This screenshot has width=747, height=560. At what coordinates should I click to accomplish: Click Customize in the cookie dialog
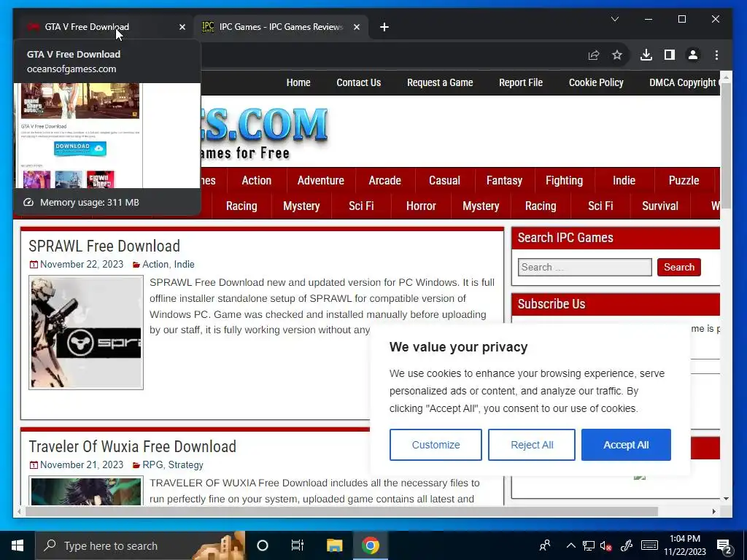(x=436, y=445)
